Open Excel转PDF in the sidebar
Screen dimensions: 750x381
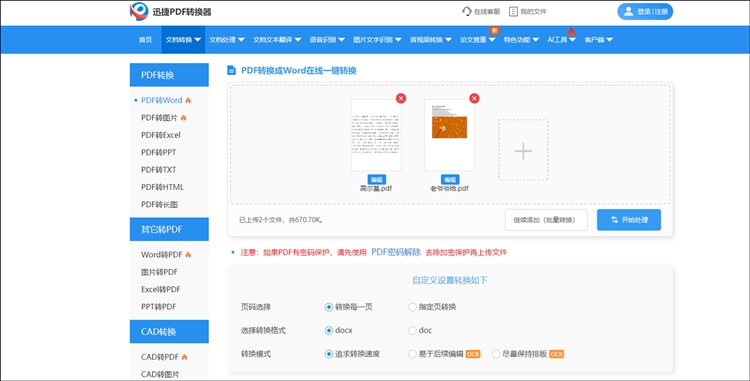click(161, 289)
